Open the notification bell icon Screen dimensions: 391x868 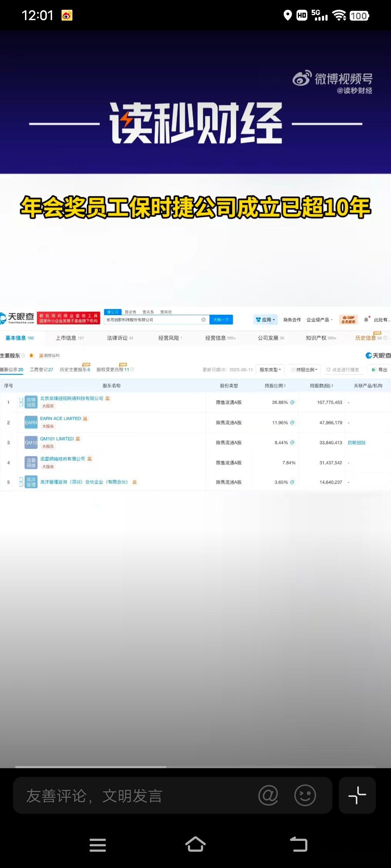pyautogui.click(x=366, y=319)
